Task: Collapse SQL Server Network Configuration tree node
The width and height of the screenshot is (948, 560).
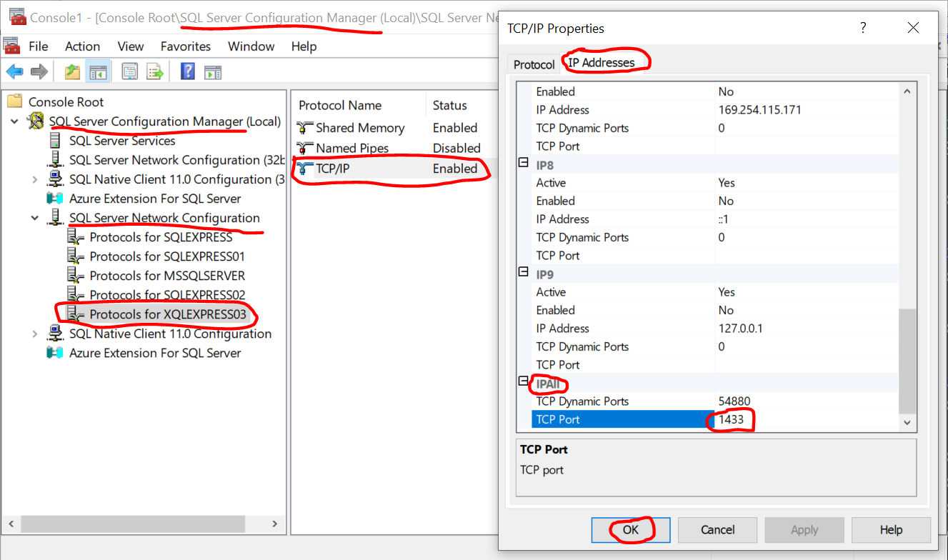Action: point(35,218)
